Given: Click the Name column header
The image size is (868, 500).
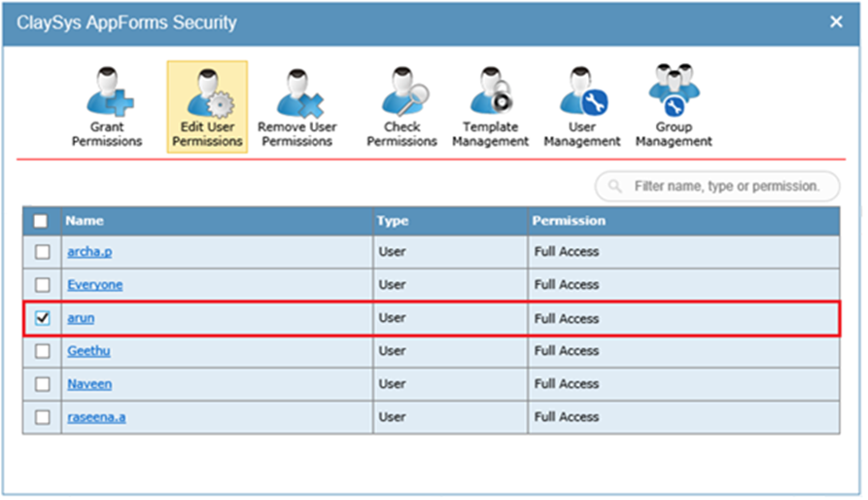Looking at the screenshot, I should [x=85, y=221].
